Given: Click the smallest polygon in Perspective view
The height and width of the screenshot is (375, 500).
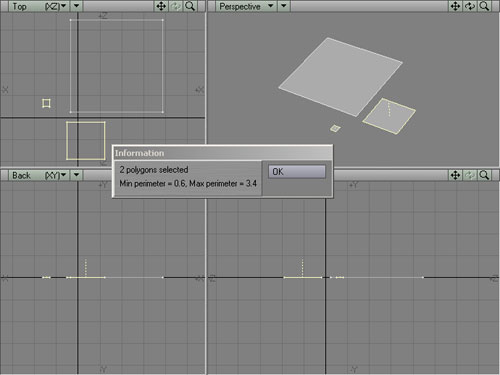Looking at the screenshot, I should (x=335, y=128).
